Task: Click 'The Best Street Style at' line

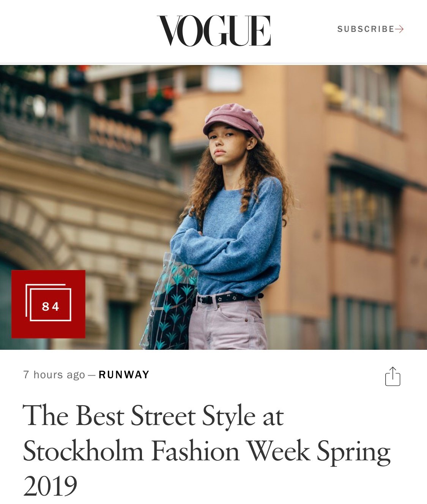Action: [x=153, y=416]
